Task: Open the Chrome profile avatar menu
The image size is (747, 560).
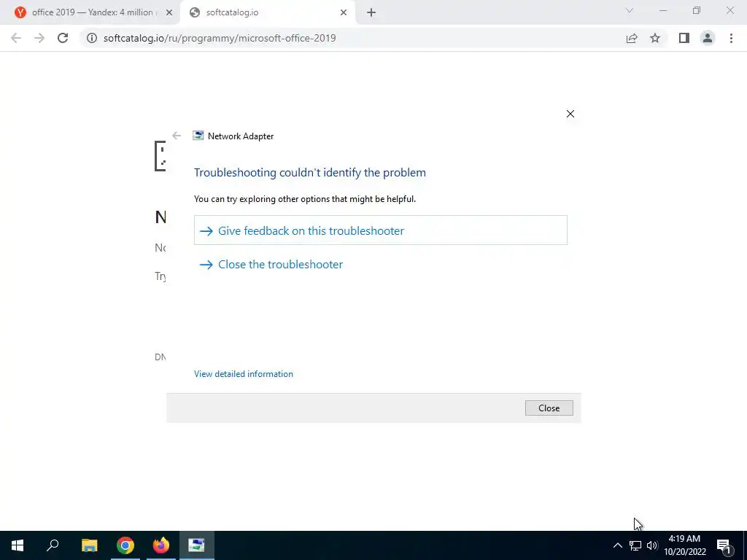Action: (x=708, y=38)
